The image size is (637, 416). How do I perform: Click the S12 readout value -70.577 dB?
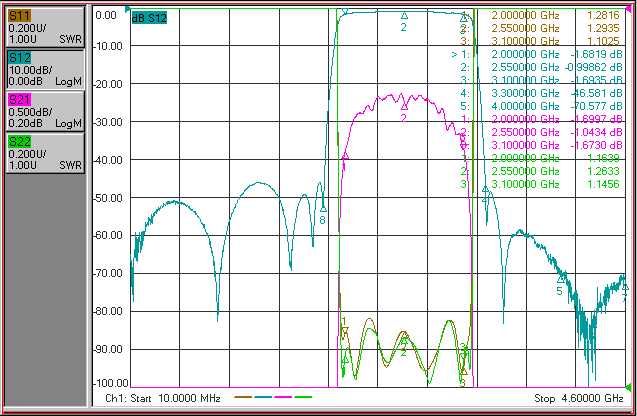click(x=596, y=106)
